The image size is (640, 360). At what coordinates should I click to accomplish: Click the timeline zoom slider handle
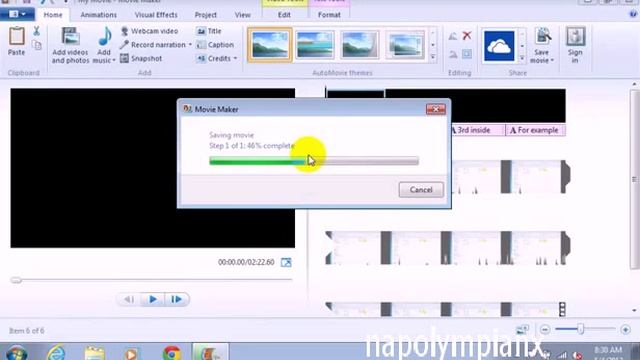pyautogui.click(x=580, y=329)
